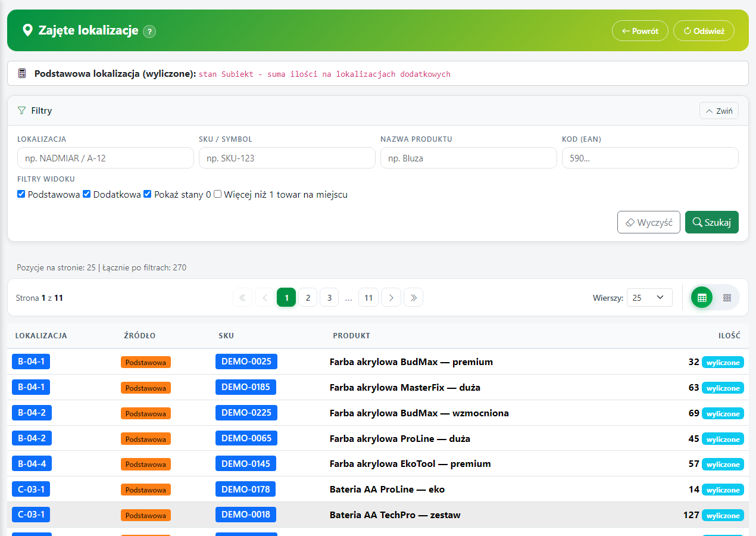Click the Szukaj search button
The width and height of the screenshot is (756, 536).
(x=712, y=222)
